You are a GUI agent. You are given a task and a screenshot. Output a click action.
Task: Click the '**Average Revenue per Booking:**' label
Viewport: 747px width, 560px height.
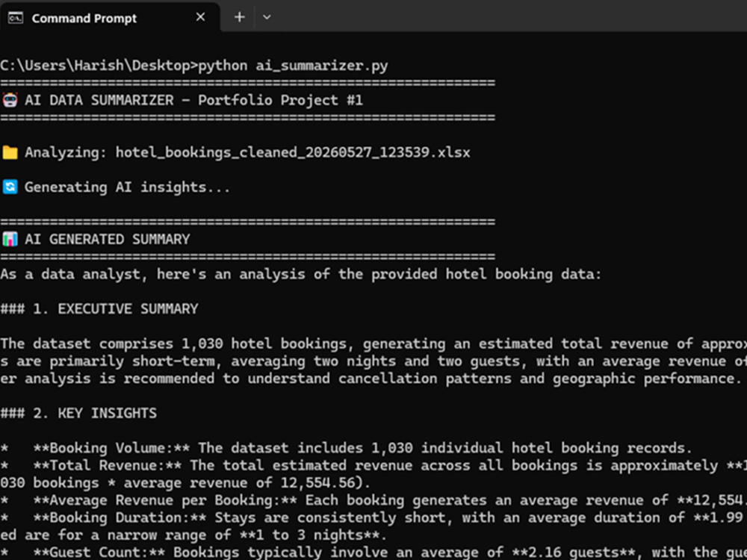(165, 500)
